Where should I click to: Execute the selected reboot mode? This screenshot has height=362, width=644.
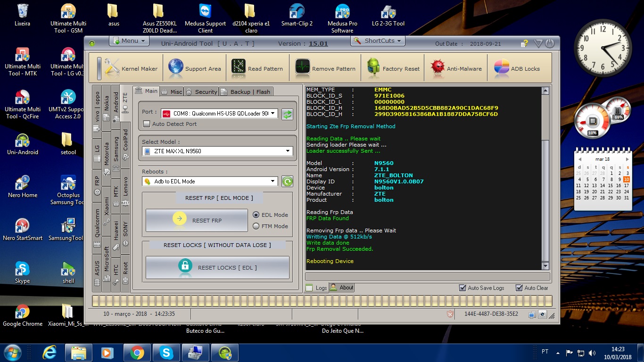point(287,181)
